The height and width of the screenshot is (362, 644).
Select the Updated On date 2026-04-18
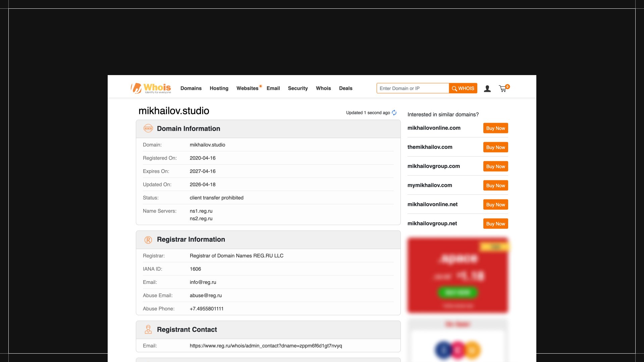(x=203, y=184)
